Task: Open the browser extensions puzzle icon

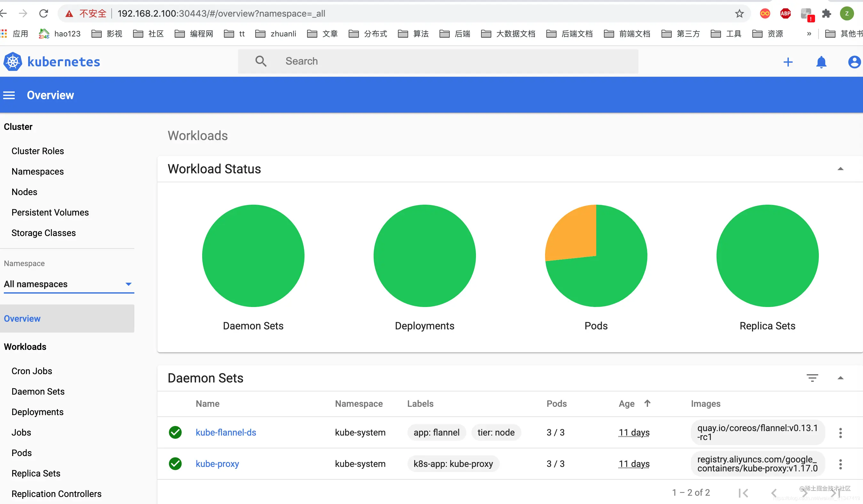Action: point(826,13)
